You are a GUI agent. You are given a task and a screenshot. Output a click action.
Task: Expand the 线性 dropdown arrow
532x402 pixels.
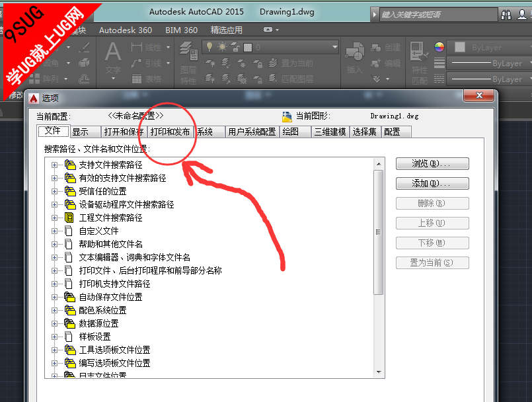[168, 47]
